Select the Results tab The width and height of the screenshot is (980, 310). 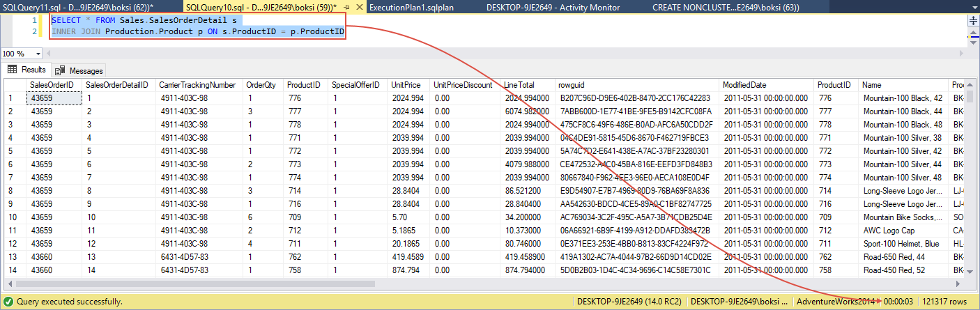pos(26,70)
